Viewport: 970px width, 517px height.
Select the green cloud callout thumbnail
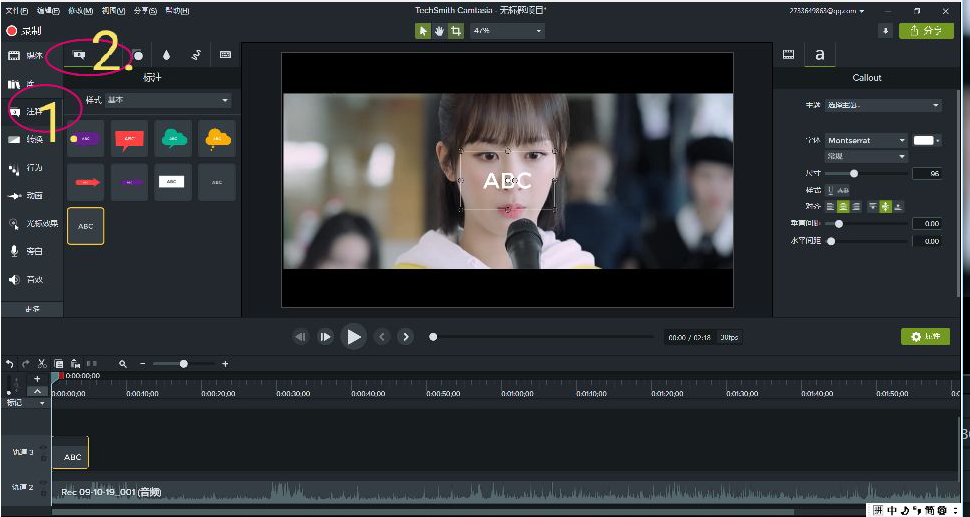173,138
